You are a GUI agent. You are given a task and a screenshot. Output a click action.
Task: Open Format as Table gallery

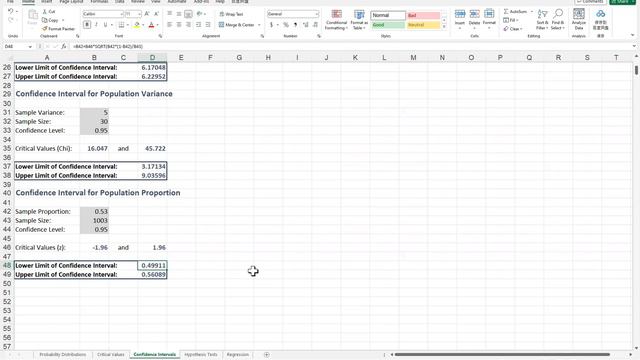pyautogui.click(x=359, y=20)
